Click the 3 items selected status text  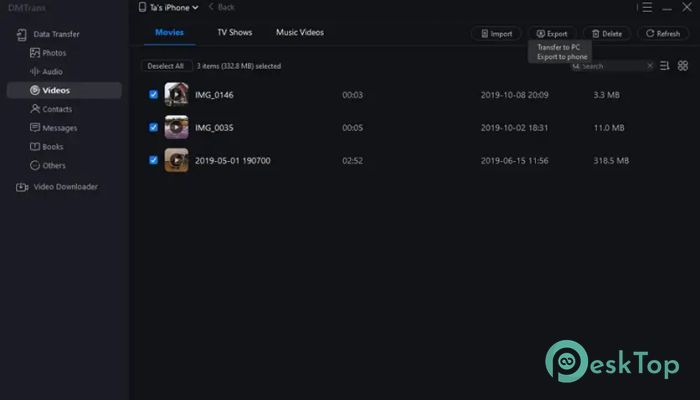click(x=239, y=66)
